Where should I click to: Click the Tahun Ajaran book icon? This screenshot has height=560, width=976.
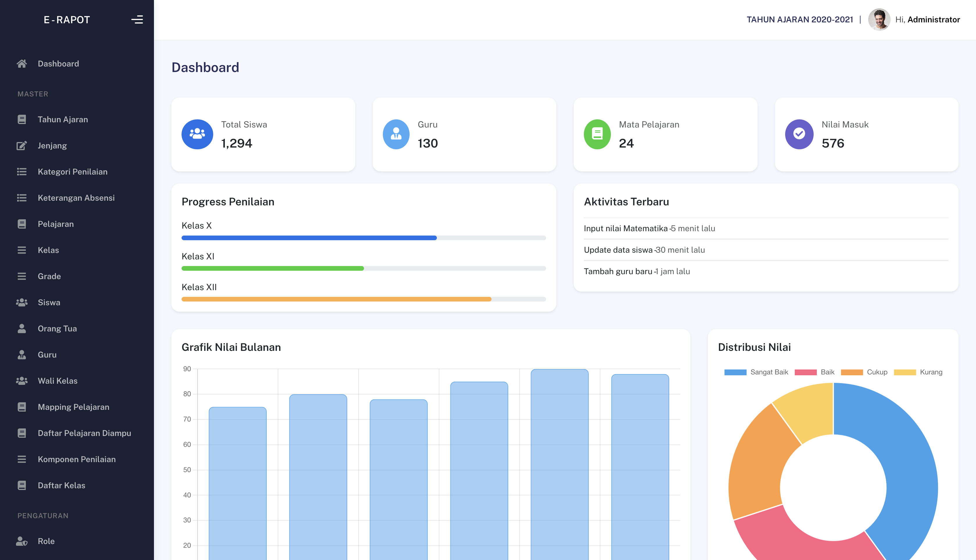[x=22, y=120]
